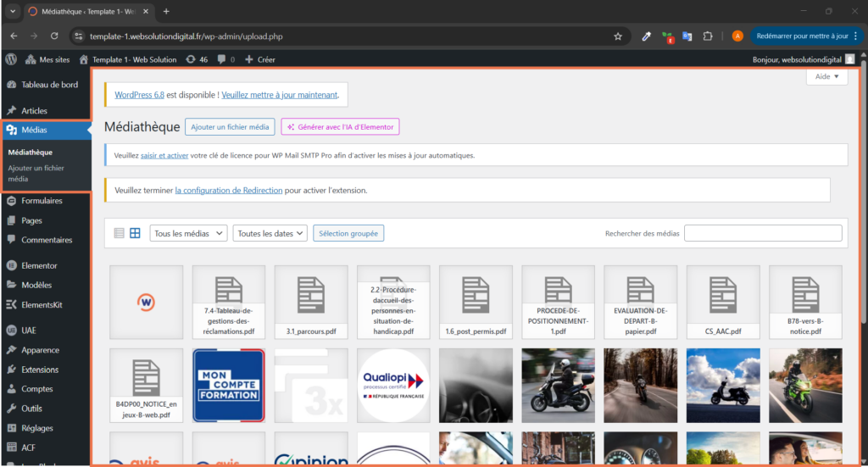
Task: Switch to grid view of media
Action: tap(135, 233)
